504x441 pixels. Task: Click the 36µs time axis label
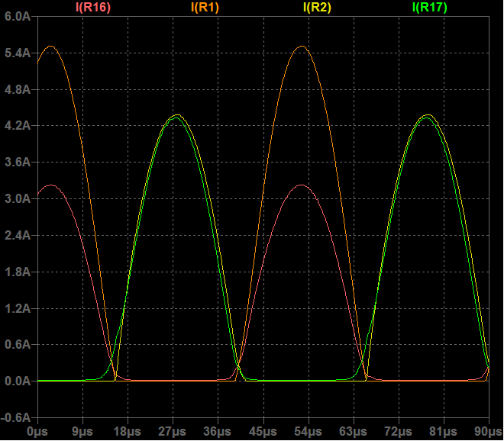(218, 431)
